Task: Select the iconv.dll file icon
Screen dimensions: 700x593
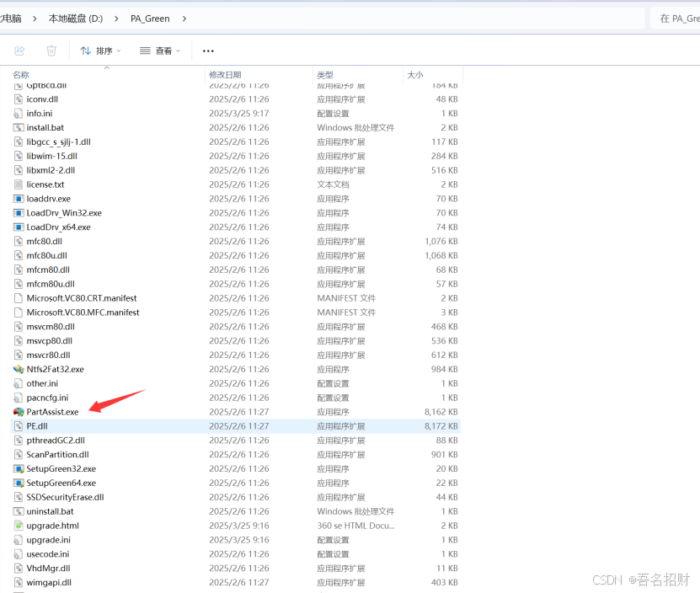Action: tap(19, 99)
